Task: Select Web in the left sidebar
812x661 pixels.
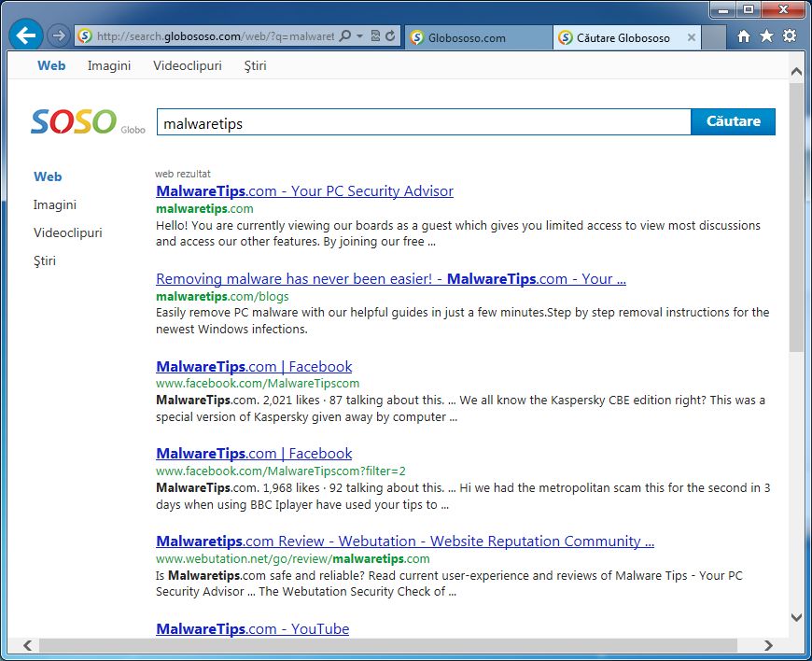Action: (x=48, y=176)
